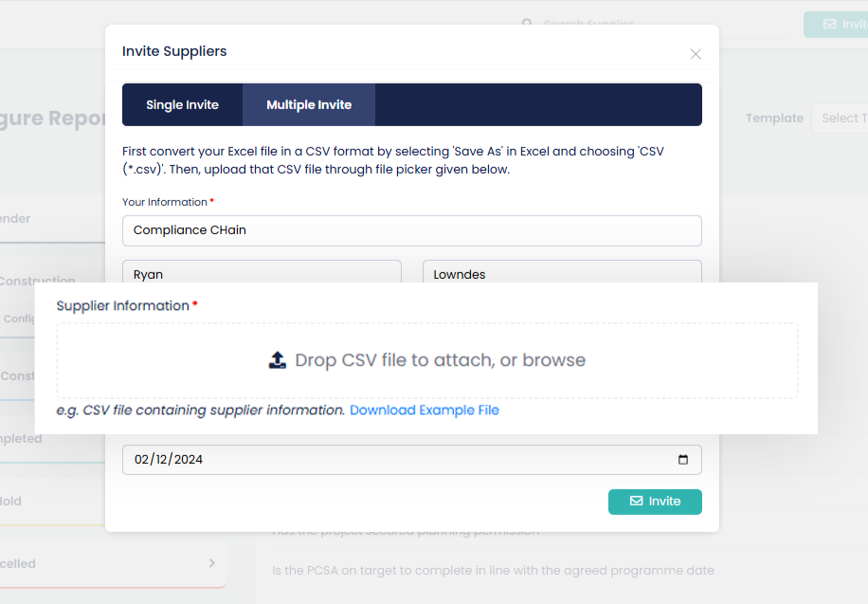Focus the Lowndes last name field
This screenshot has height=604, width=868.
[562, 272]
